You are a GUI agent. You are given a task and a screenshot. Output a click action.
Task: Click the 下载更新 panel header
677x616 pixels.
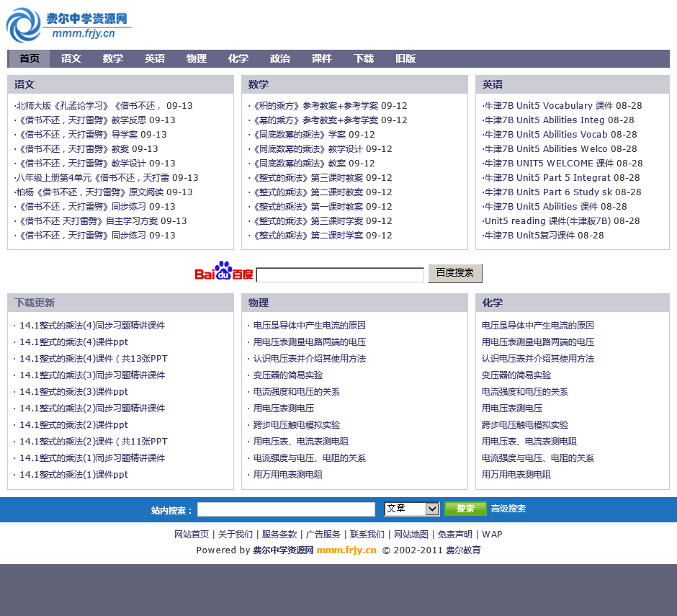35,303
